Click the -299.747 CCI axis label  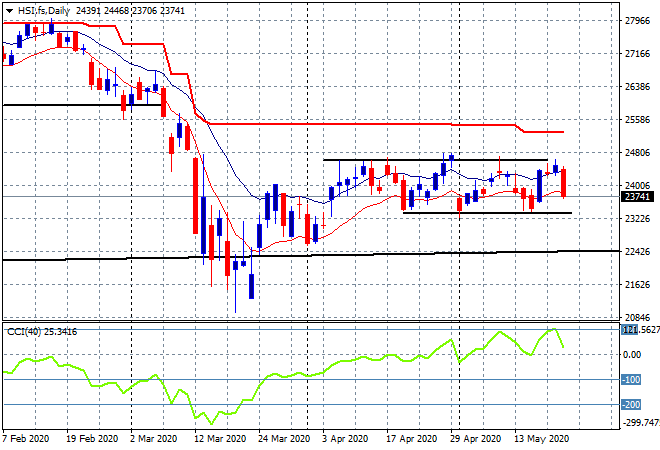point(641,422)
